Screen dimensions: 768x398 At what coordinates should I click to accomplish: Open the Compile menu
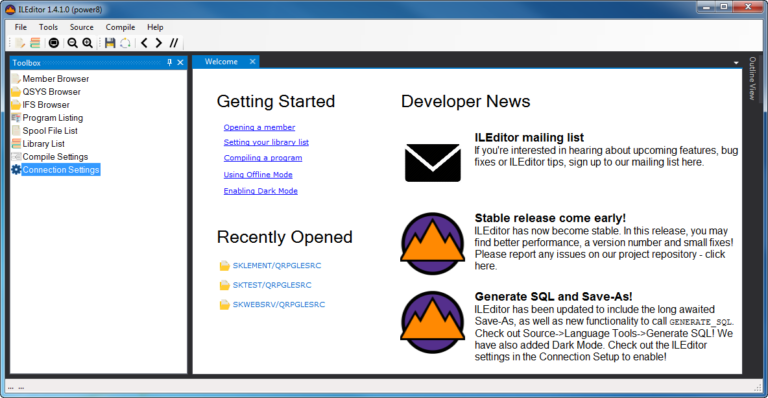(120, 27)
